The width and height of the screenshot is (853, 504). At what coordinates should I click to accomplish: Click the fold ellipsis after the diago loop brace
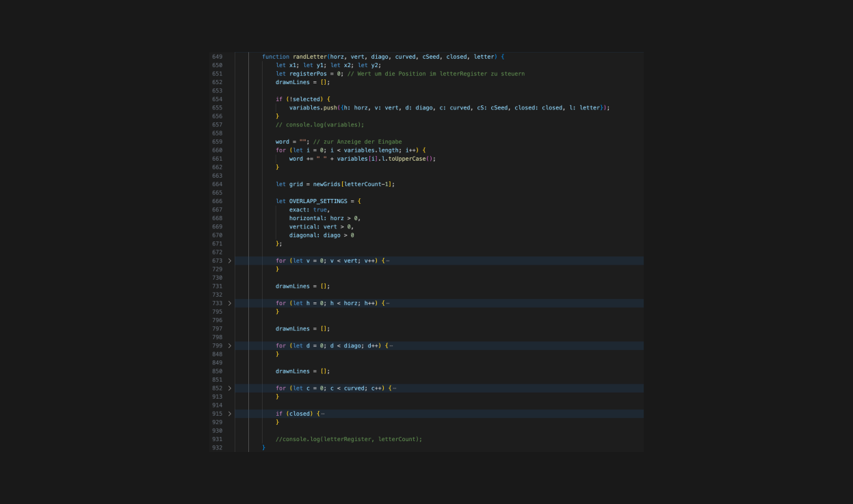[391, 346]
